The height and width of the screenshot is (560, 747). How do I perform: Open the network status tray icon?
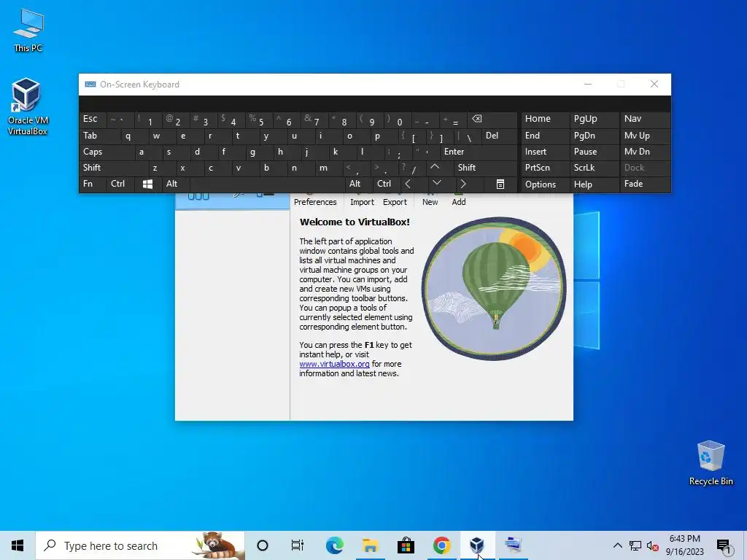635,545
